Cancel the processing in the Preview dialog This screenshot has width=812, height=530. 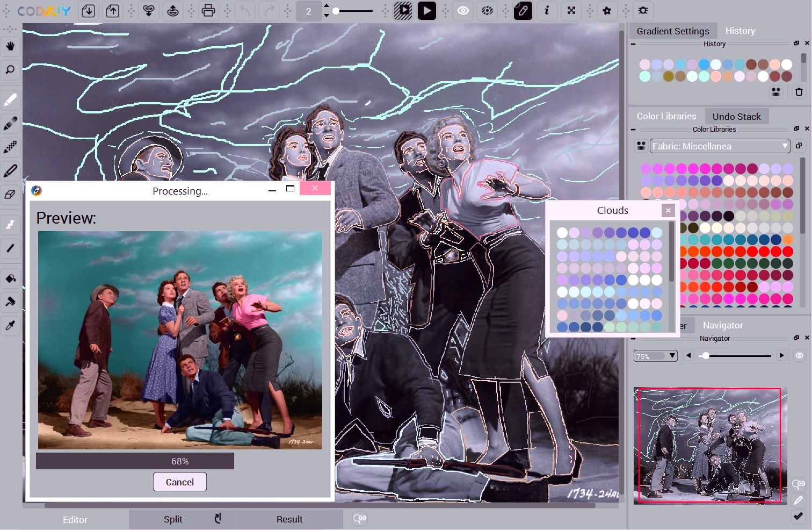180,482
